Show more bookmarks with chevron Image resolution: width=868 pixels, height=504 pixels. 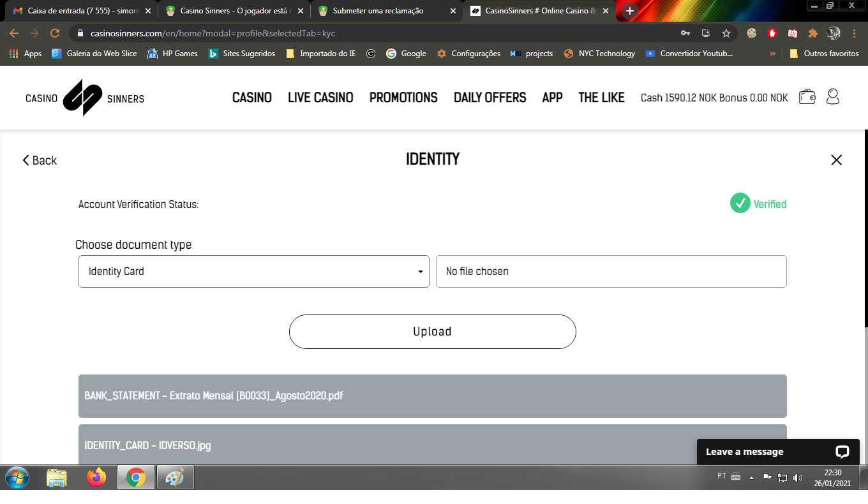pyautogui.click(x=773, y=54)
